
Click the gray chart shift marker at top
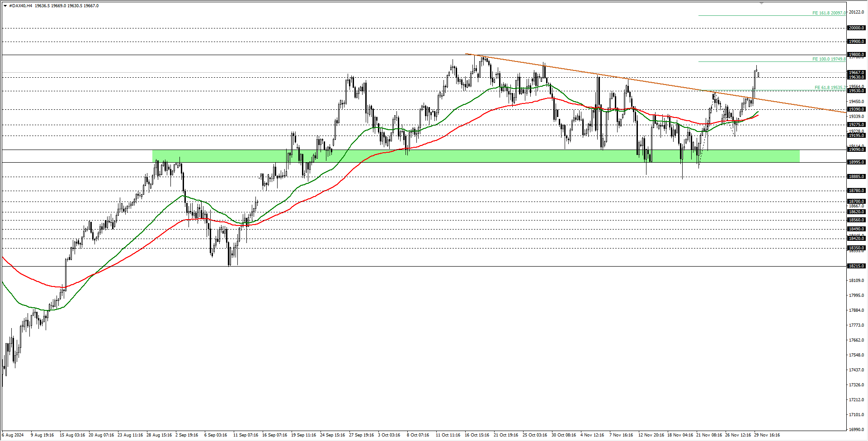pyautogui.click(x=761, y=3)
